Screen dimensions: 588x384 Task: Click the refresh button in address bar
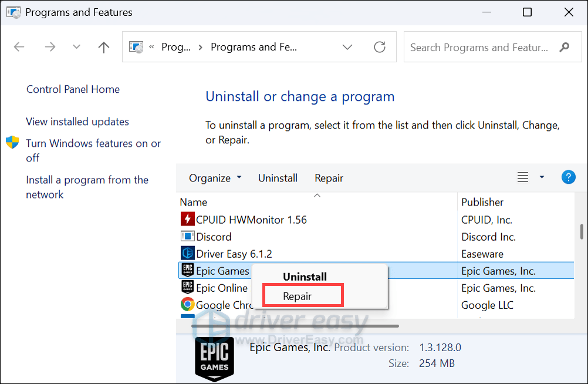click(x=380, y=48)
